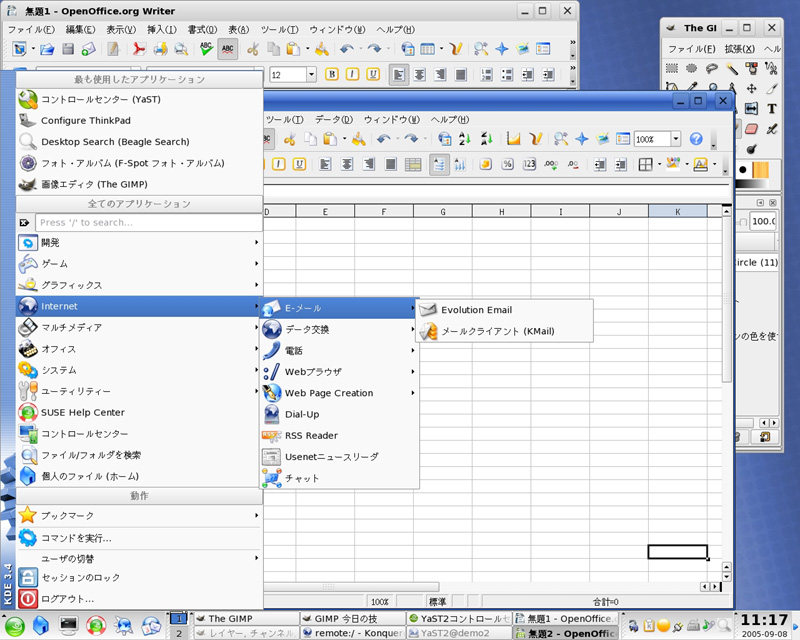The height and width of the screenshot is (640, 800).
Task: Click the GIMP image editor icon in menu
Action: click(x=28, y=184)
